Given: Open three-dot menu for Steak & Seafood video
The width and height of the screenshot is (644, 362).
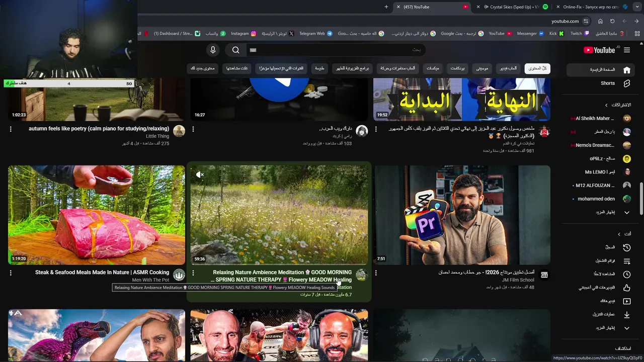Looking at the screenshot, I should coord(11,273).
